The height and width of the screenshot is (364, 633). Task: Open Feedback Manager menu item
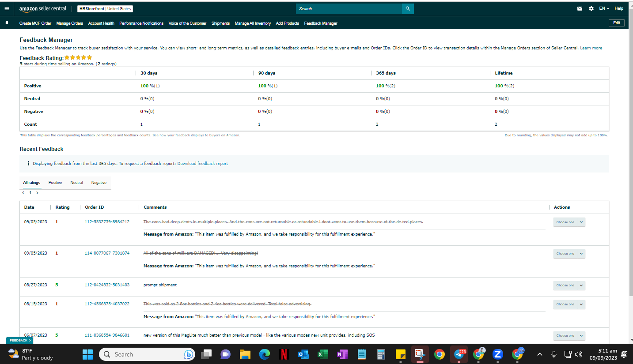pos(321,23)
